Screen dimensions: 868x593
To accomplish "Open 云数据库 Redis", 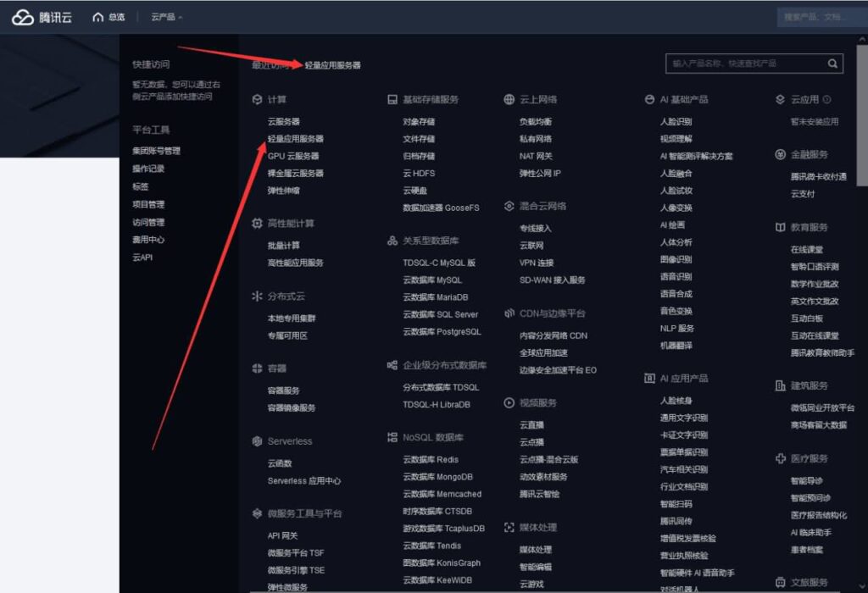I will coord(431,460).
